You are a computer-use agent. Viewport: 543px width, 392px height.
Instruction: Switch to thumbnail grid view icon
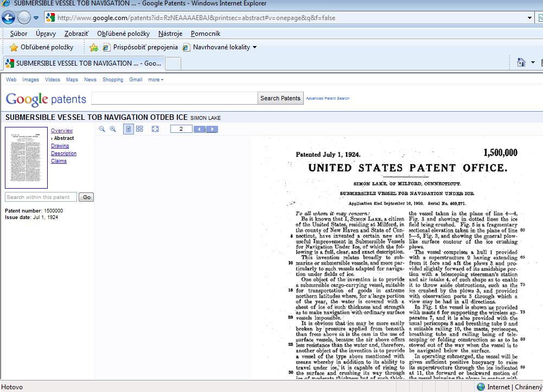pyautogui.click(x=139, y=129)
